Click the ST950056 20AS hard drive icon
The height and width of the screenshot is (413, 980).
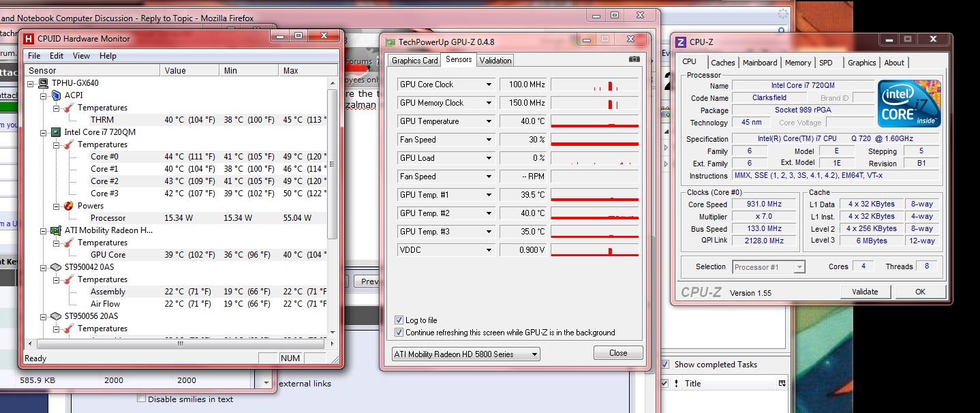coord(56,316)
